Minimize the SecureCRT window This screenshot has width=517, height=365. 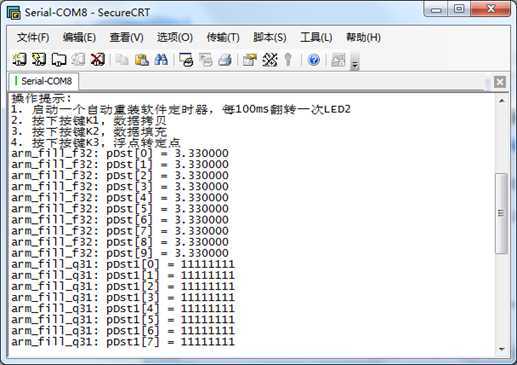tap(435, 9)
